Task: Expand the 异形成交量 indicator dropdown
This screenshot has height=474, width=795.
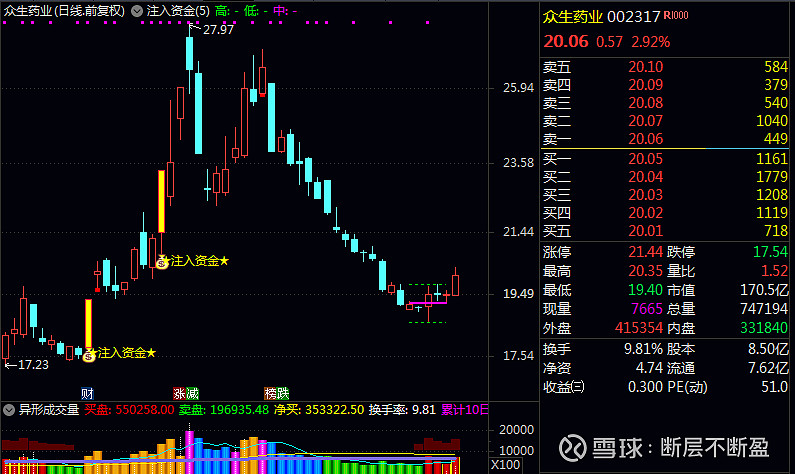Action: pos(9,410)
